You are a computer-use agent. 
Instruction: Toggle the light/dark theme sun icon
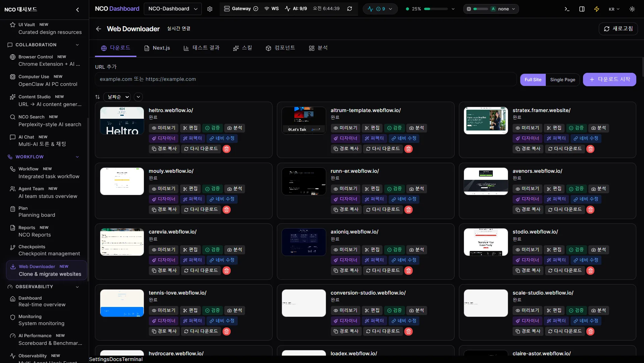click(632, 9)
